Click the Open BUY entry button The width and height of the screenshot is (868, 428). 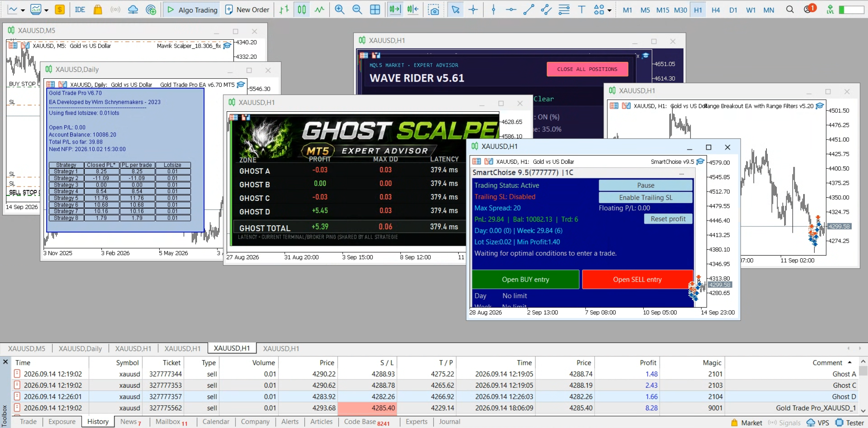[525, 279]
